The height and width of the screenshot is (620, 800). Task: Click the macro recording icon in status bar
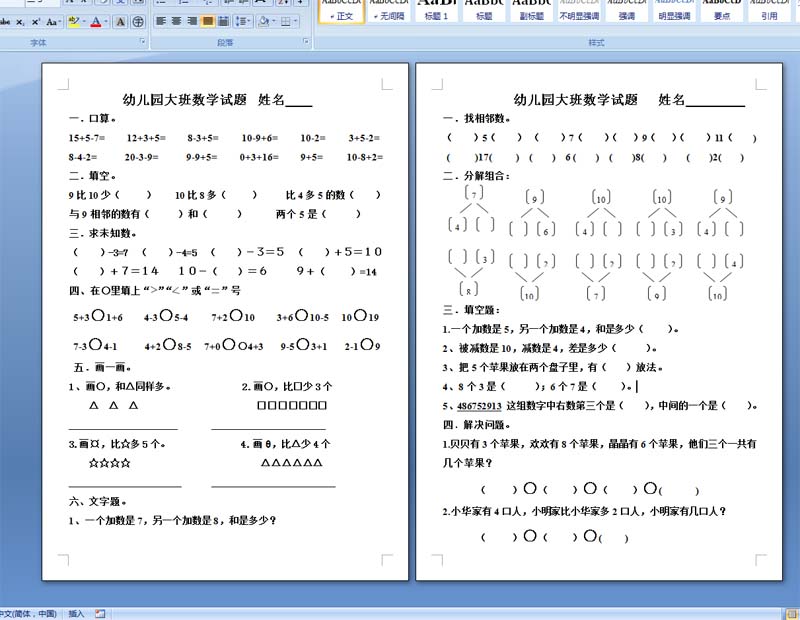coord(100,614)
